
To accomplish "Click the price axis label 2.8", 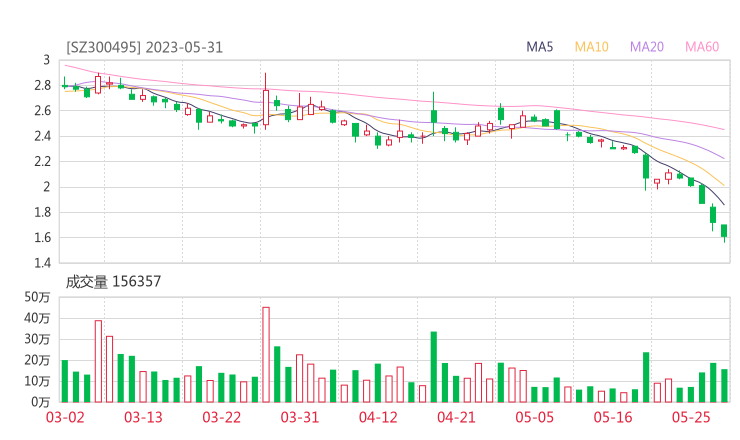I will pos(42,85).
